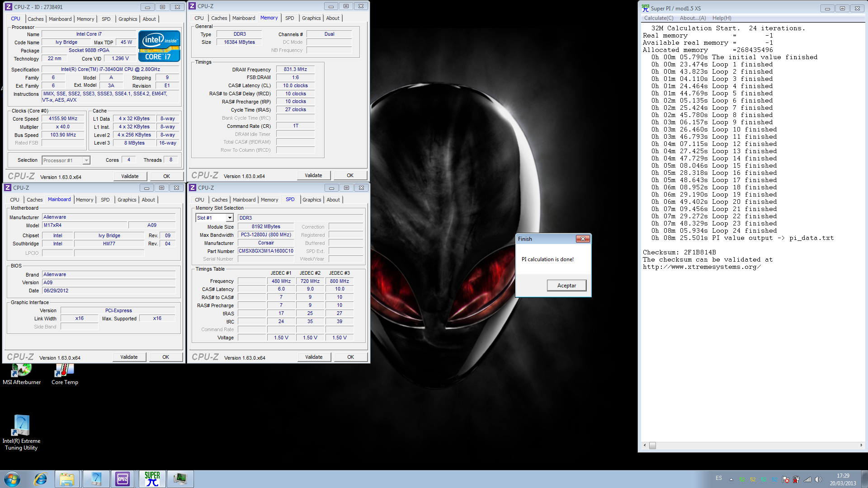The width and height of the screenshot is (868, 488).
Task: Click the Checksum line 2F1B814B
Action: 679,253
